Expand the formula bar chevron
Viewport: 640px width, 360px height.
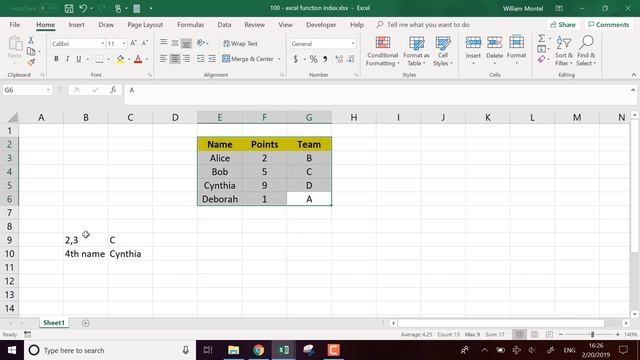(633, 90)
